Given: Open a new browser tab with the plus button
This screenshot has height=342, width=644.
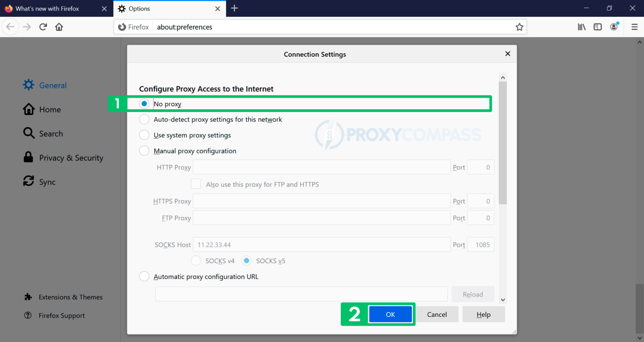Looking at the screenshot, I should [x=234, y=8].
